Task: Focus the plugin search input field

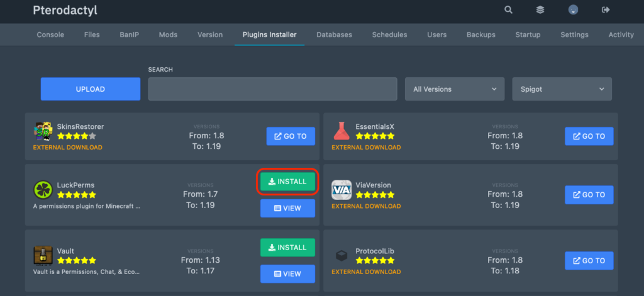Action: (272, 89)
